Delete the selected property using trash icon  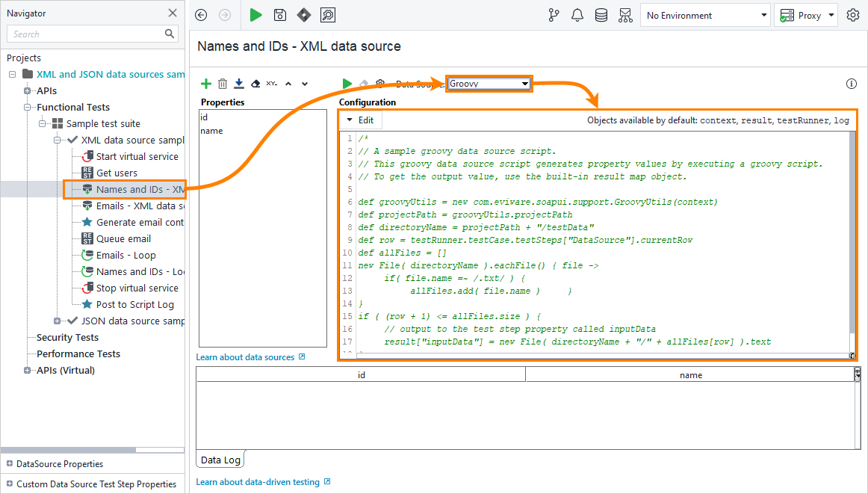222,84
